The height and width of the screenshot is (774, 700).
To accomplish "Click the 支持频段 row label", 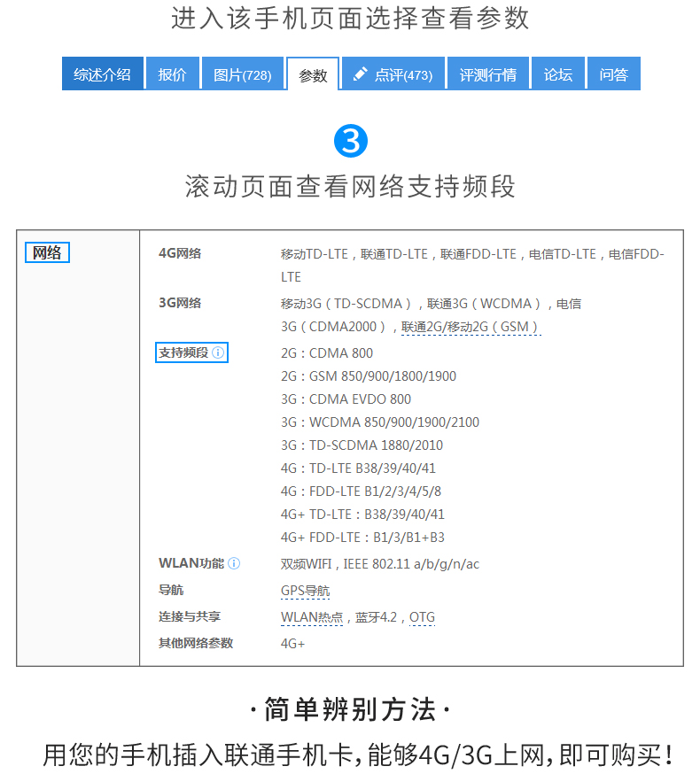I will pyautogui.click(x=183, y=352).
